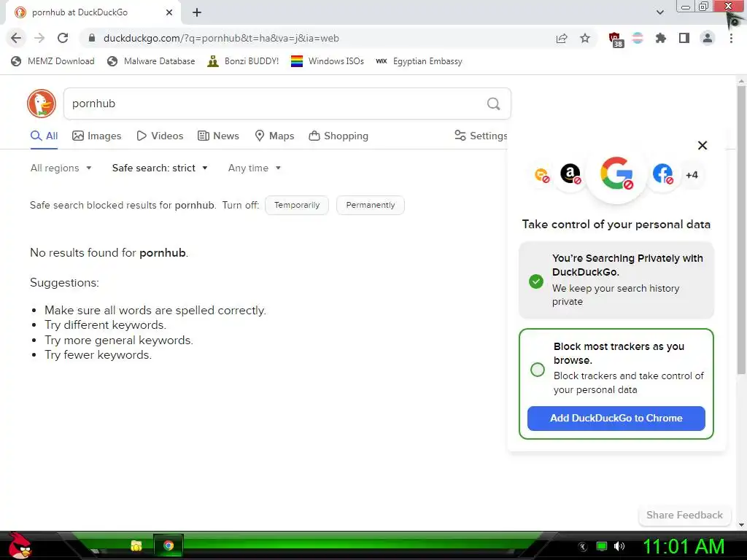Click the address bar URL
Image resolution: width=747 pixels, height=560 pixels.
221,38
